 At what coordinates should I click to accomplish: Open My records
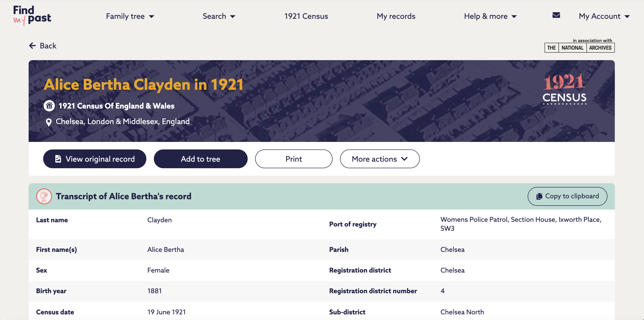[x=396, y=16]
